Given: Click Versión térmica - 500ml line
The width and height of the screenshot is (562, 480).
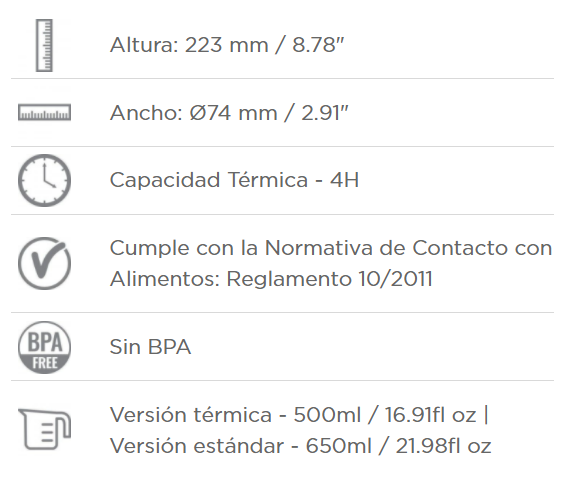Looking at the screenshot, I should pyautogui.click(x=235, y=415).
